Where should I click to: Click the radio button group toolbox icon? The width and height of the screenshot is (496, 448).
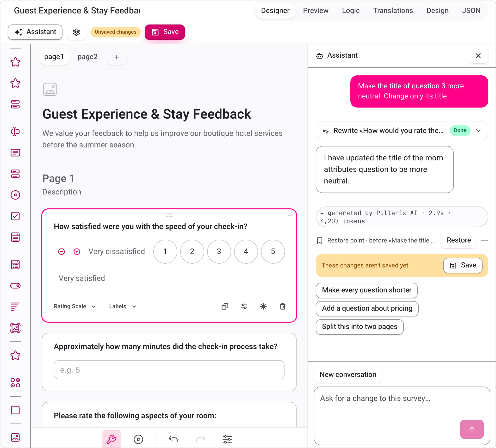(x=15, y=195)
